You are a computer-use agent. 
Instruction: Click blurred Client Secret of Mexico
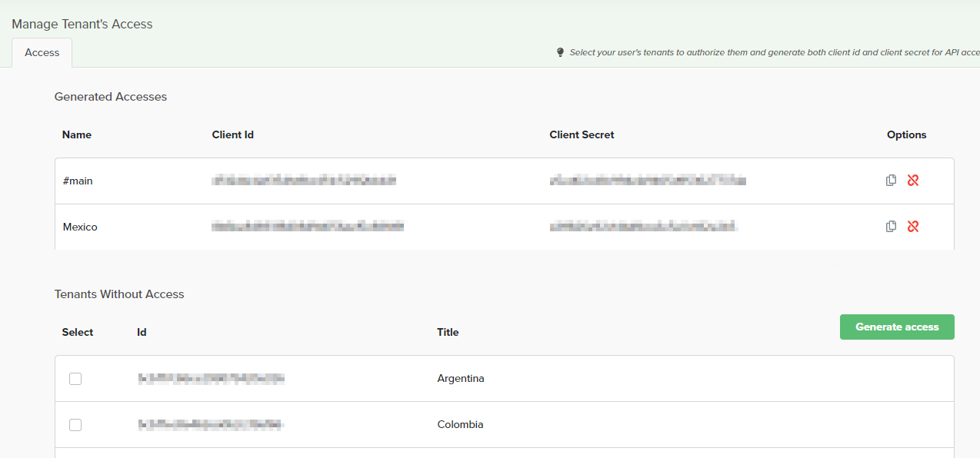pyautogui.click(x=644, y=227)
